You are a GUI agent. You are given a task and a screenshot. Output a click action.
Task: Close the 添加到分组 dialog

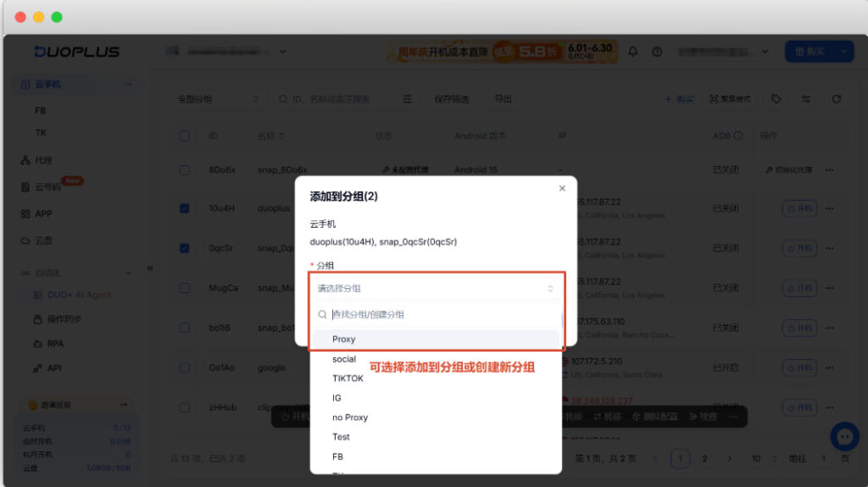pos(562,188)
